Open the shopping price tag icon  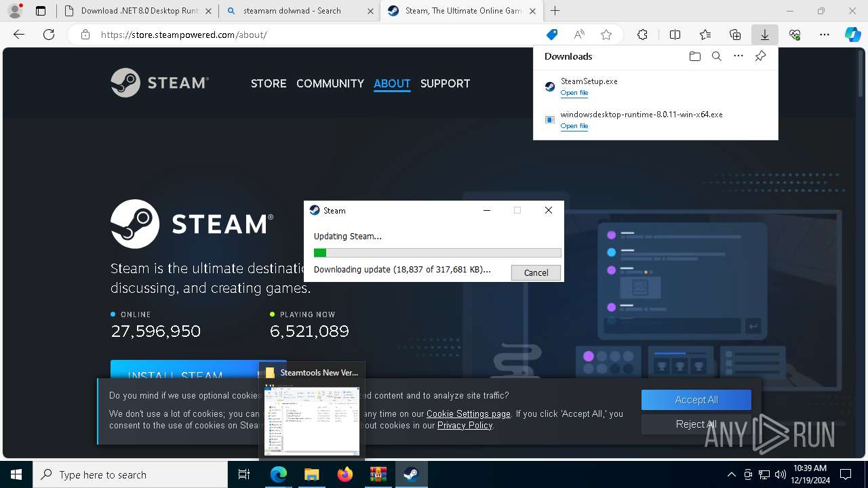552,35
